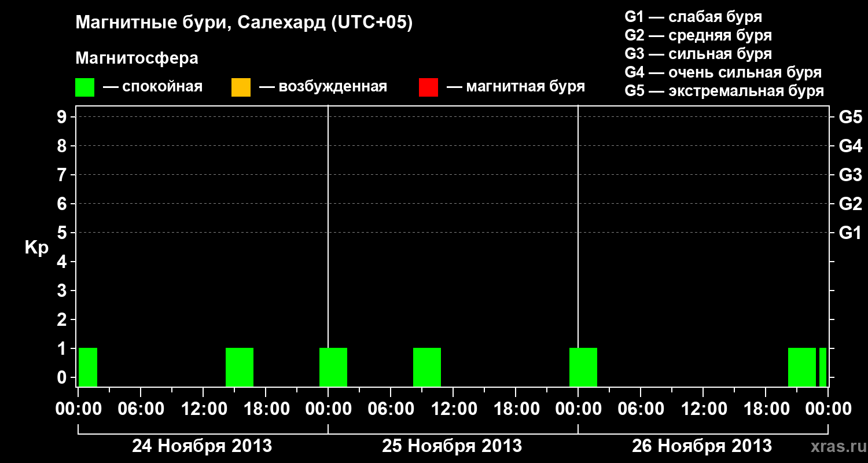The height and width of the screenshot is (463, 868).
Task: Click the '24 Ноября 2013' date label
Action: pyautogui.click(x=202, y=446)
